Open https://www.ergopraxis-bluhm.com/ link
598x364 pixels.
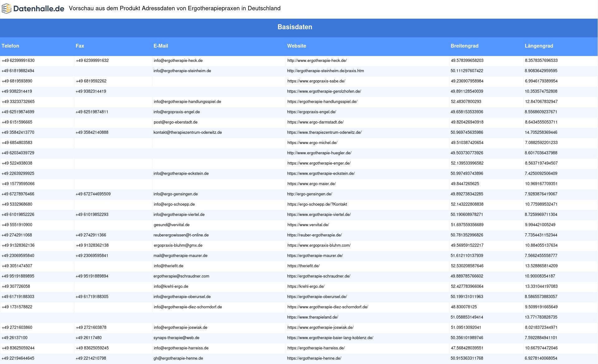[319, 245]
